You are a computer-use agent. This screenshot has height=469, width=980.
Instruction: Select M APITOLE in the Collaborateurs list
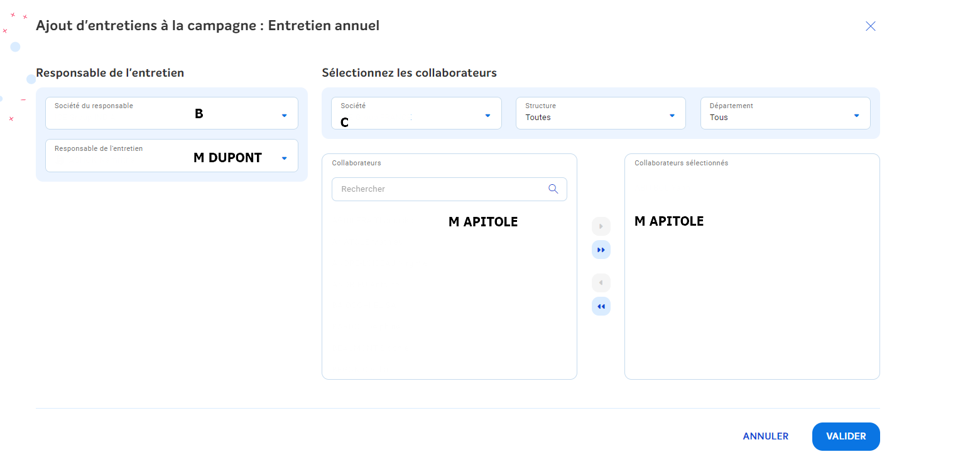[482, 222]
